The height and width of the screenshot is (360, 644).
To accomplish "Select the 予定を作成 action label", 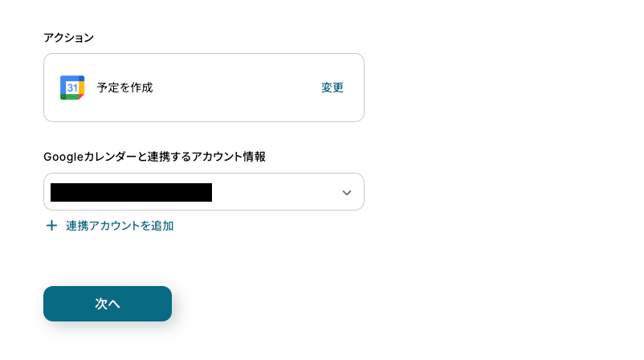I will click(x=124, y=88).
